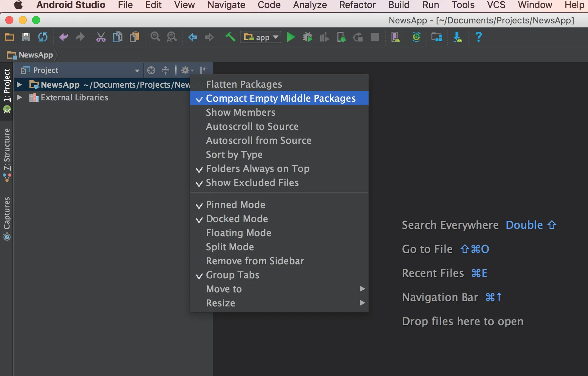The image size is (588, 376).
Task: Open the Build menu
Action: pyautogui.click(x=399, y=5)
